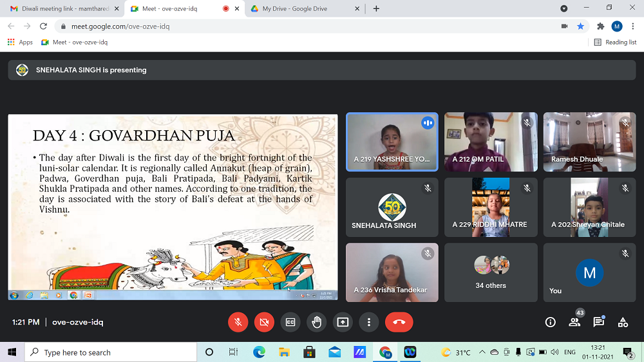
Task: Open the three-dot more options menu
Action: pos(368,322)
